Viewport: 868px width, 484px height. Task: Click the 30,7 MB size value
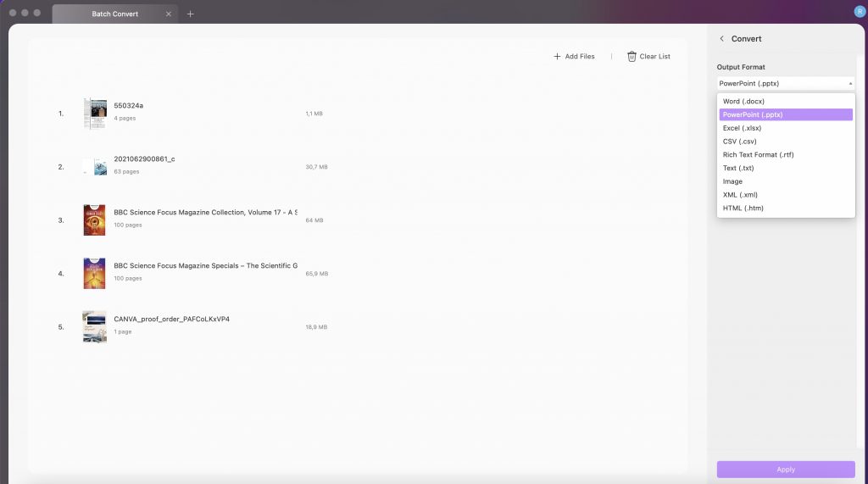click(317, 167)
